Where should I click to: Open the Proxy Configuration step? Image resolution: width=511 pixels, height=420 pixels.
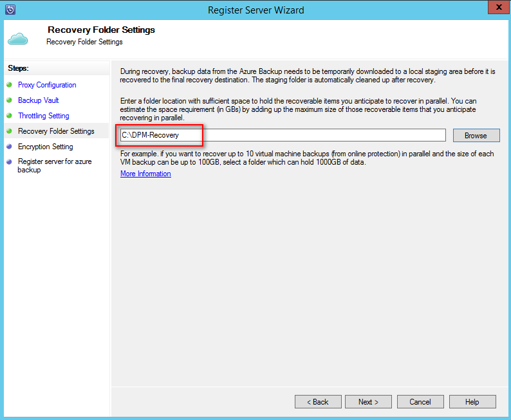47,85
